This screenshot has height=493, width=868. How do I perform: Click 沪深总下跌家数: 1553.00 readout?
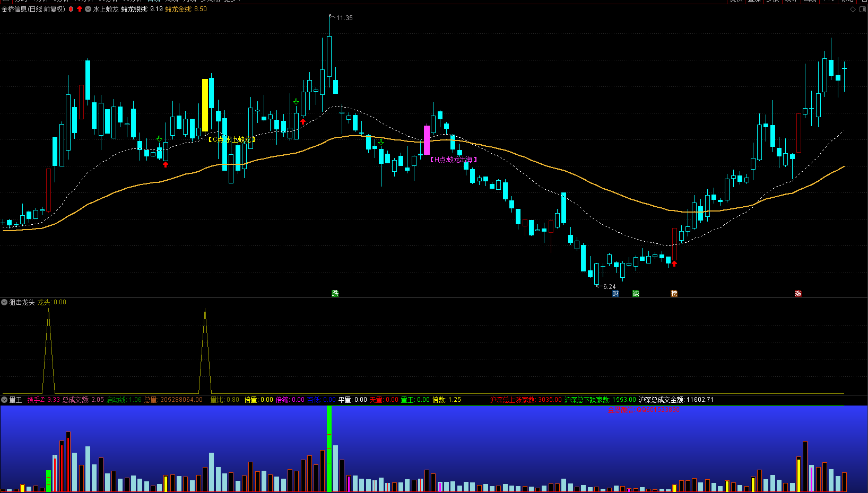600,400
